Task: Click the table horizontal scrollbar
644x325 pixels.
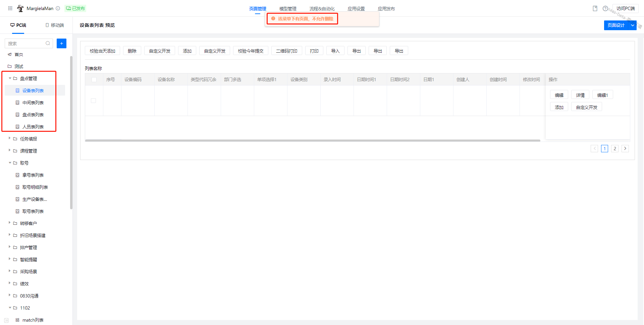Action: click(x=313, y=141)
